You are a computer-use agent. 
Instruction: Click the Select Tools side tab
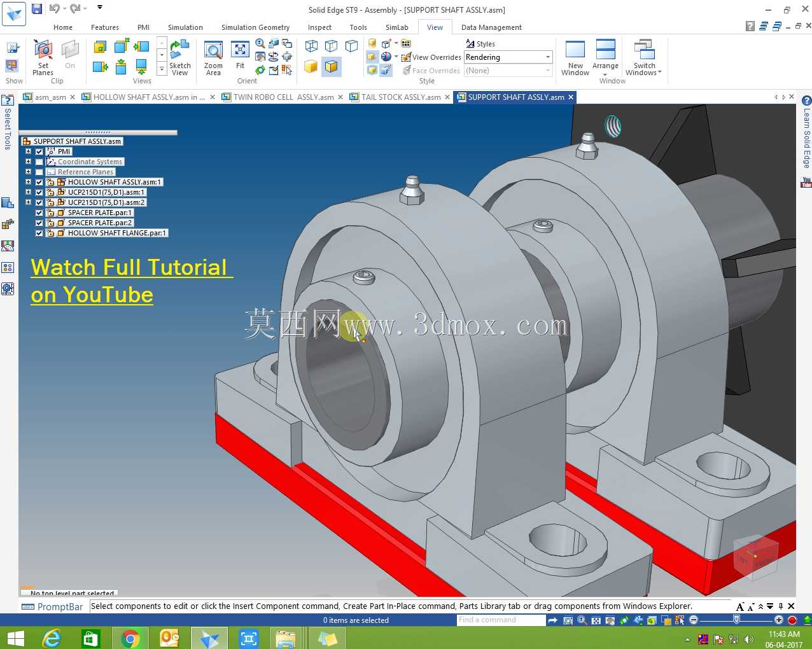8,123
